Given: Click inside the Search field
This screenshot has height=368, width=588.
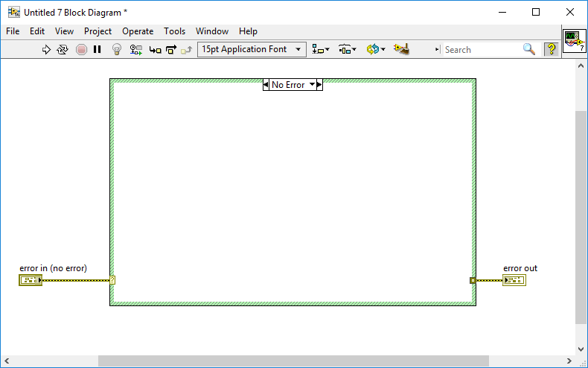Looking at the screenshot, I should pyautogui.click(x=482, y=50).
